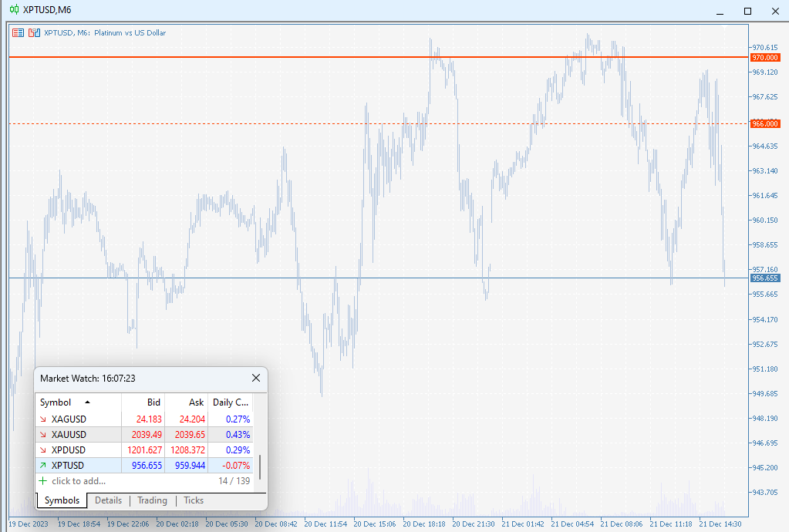Switch to the Ticks tab
Image resolution: width=789 pixels, height=532 pixels.
click(194, 500)
